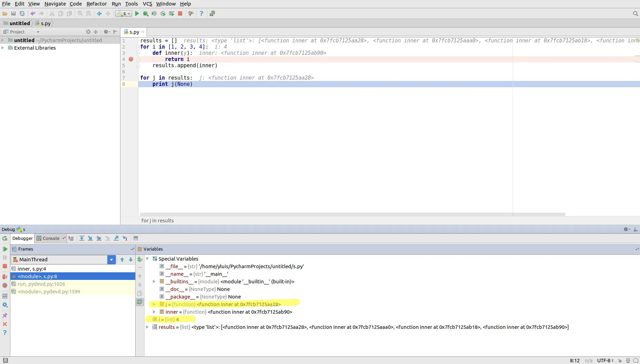Toggle read-only lock in the status bar
Screen dimensions: 640x364
[620, 361]
